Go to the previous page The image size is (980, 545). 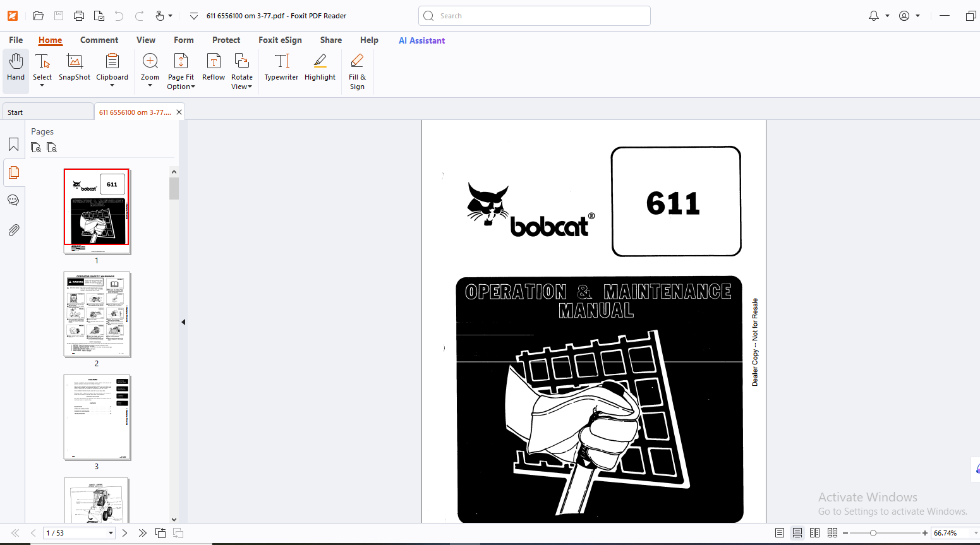[x=33, y=533]
